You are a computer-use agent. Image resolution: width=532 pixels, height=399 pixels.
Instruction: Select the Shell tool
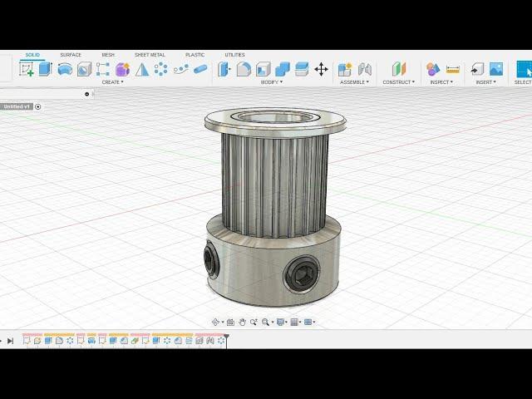(263, 69)
